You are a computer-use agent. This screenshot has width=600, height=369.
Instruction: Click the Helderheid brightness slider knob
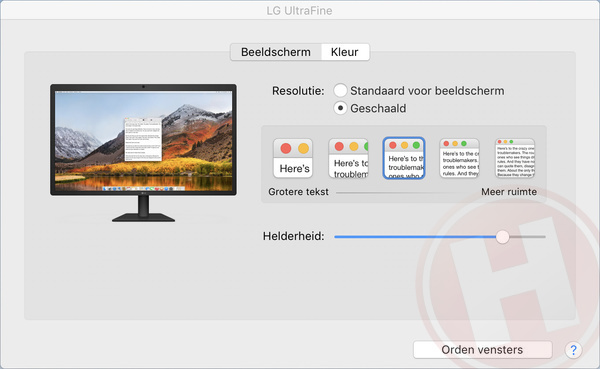(x=502, y=237)
